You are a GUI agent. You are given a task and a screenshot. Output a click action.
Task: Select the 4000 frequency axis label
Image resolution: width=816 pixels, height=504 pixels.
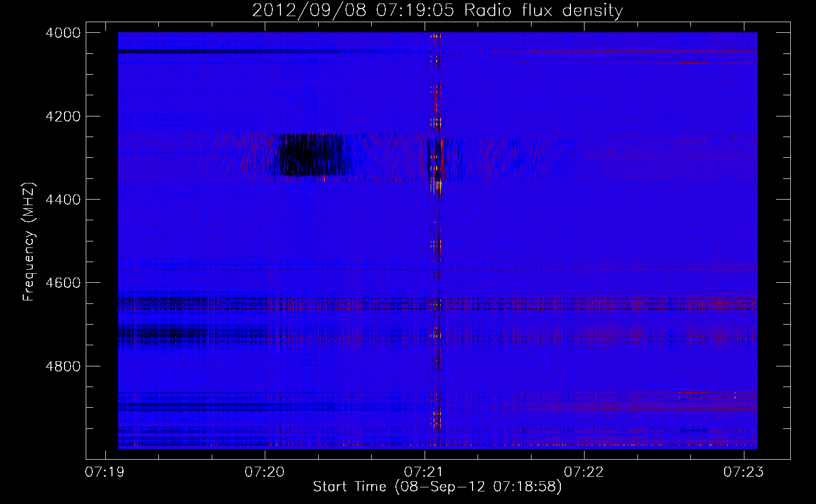pyautogui.click(x=63, y=33)
